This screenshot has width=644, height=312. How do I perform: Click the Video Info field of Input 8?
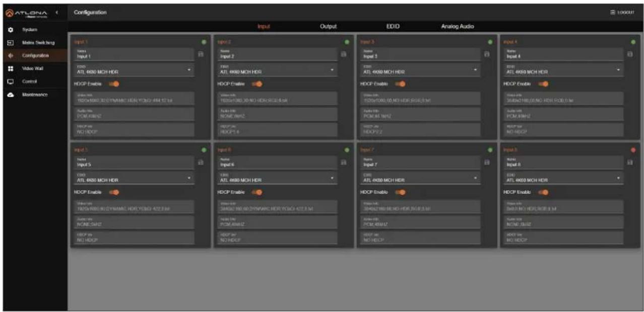(563, 207)
